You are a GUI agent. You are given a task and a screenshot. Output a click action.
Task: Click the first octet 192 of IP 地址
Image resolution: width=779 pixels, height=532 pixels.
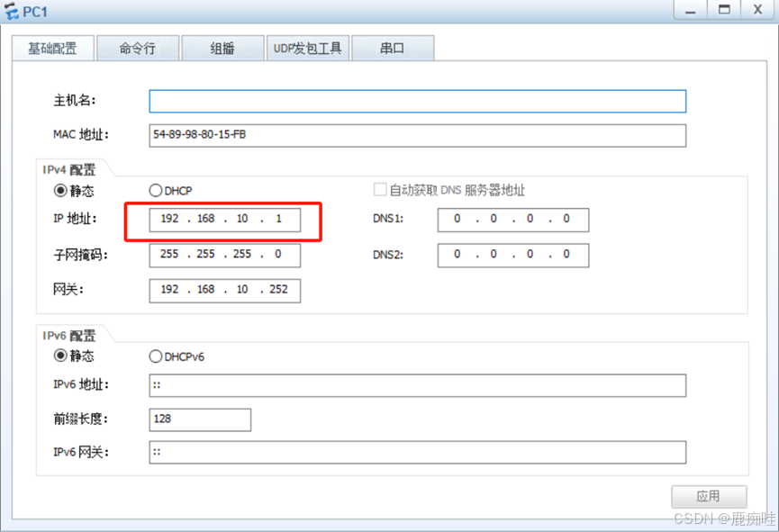[169, 219]
